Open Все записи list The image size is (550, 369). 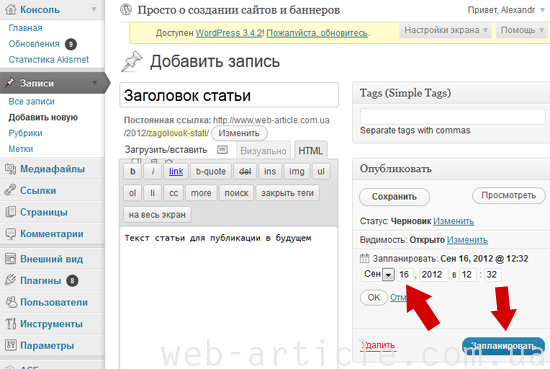[32, 101]
